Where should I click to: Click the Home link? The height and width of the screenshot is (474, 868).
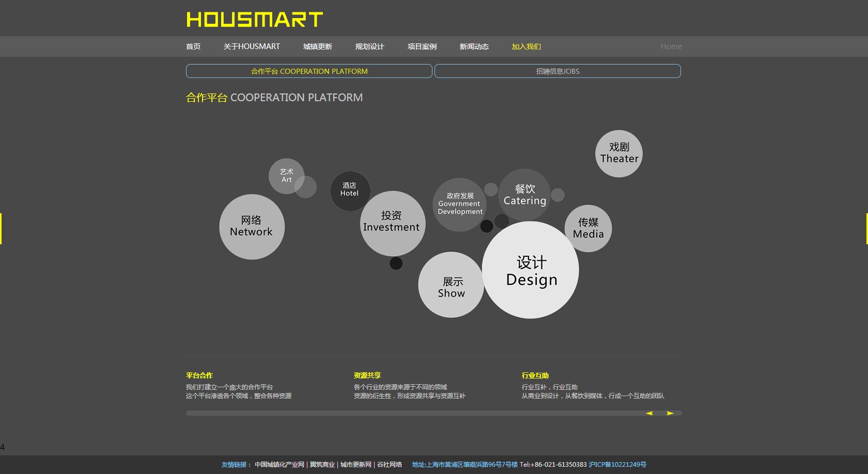pyautogui.click(x=671, y=46)
